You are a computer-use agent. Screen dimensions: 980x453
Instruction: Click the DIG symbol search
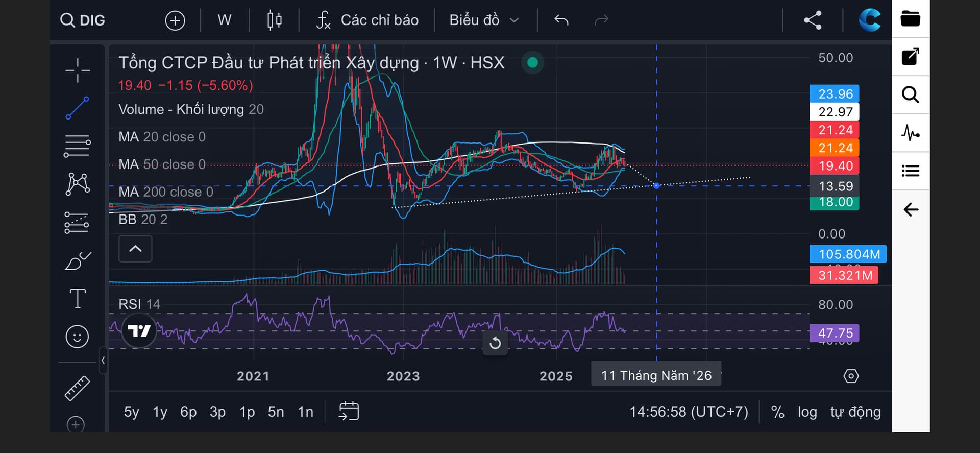point(83,20)
